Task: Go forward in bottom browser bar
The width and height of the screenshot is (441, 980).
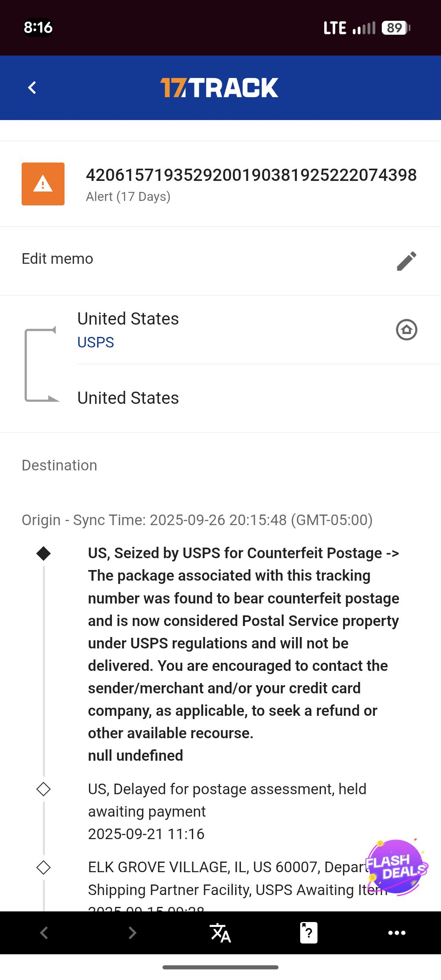Action: pos(132,933)
